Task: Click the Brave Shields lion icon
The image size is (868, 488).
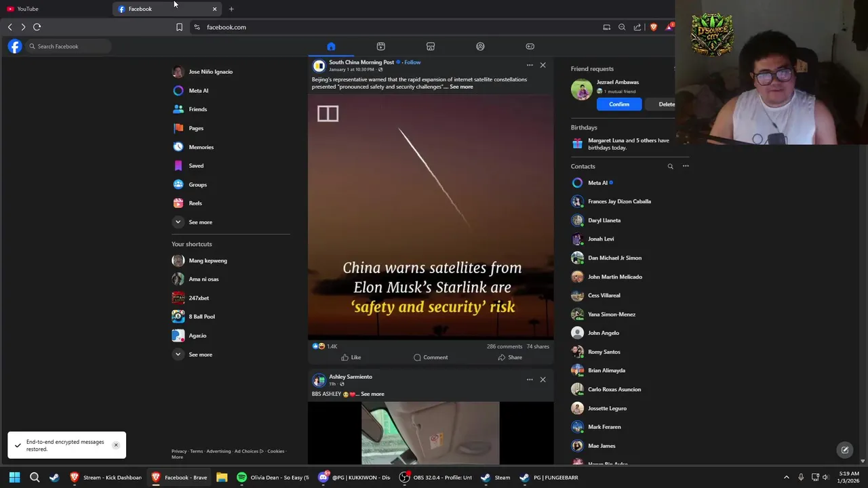Action: pos(653,27)
